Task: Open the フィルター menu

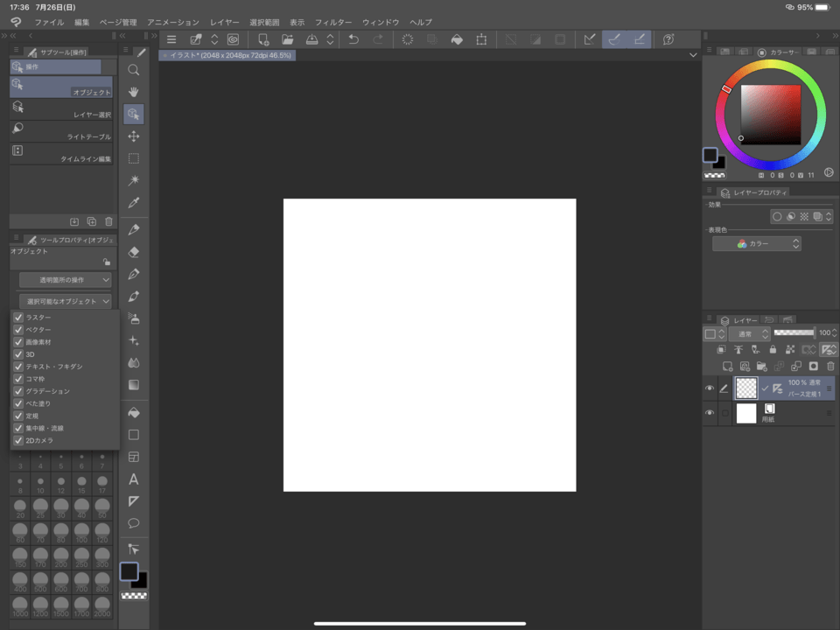Action: click(332, 22)
